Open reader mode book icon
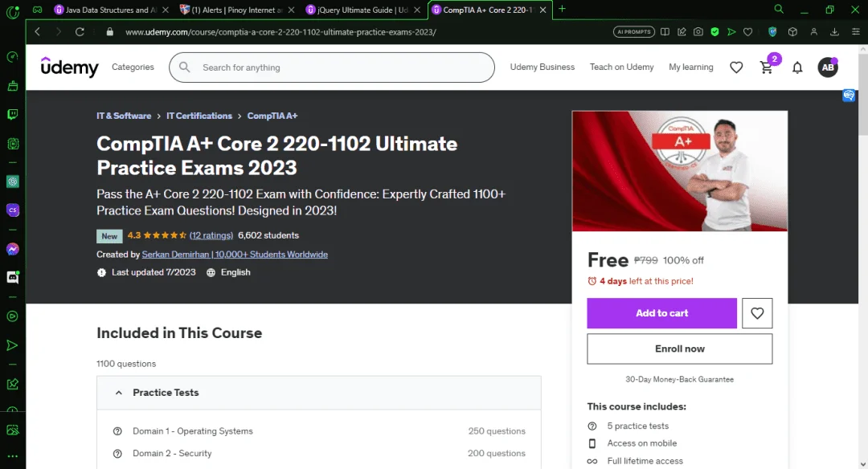 coord(665,32)
